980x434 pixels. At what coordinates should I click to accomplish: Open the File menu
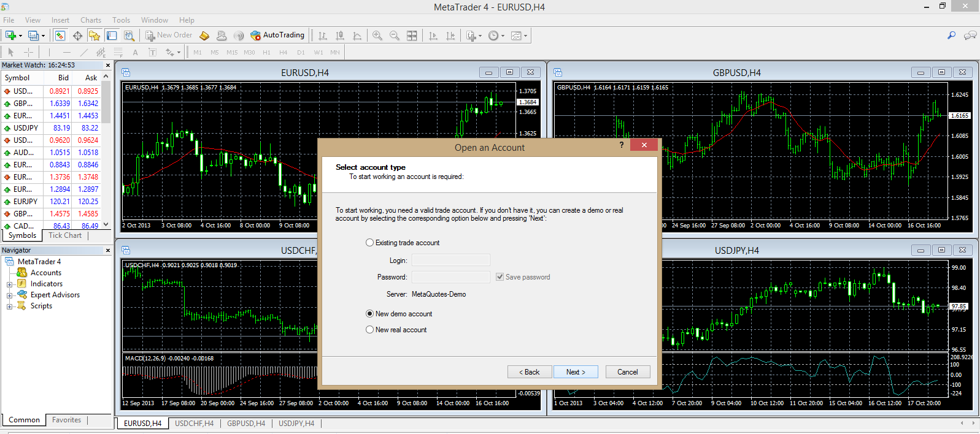tap(9, 20)
